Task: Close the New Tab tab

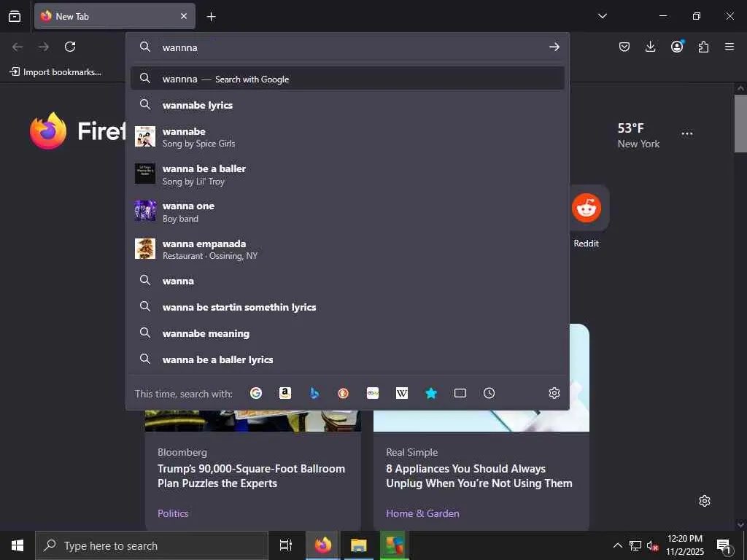Action: (x=183, y=16)
